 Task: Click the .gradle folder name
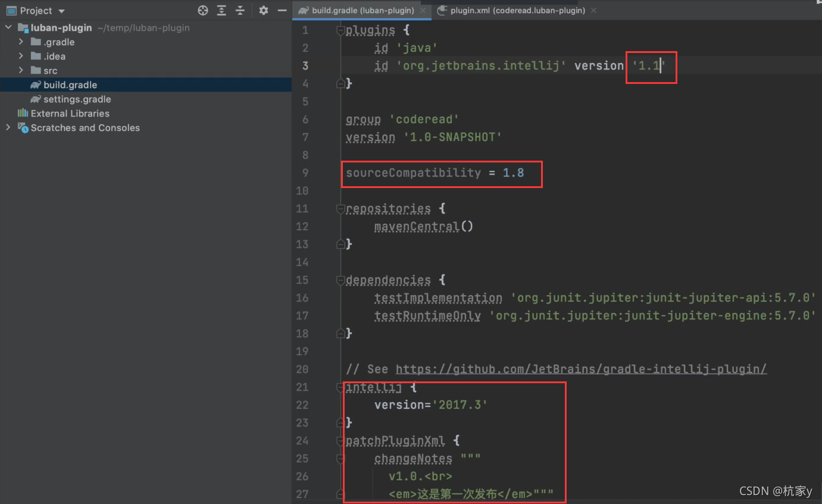pyautogui.click(x=59, y=42)
